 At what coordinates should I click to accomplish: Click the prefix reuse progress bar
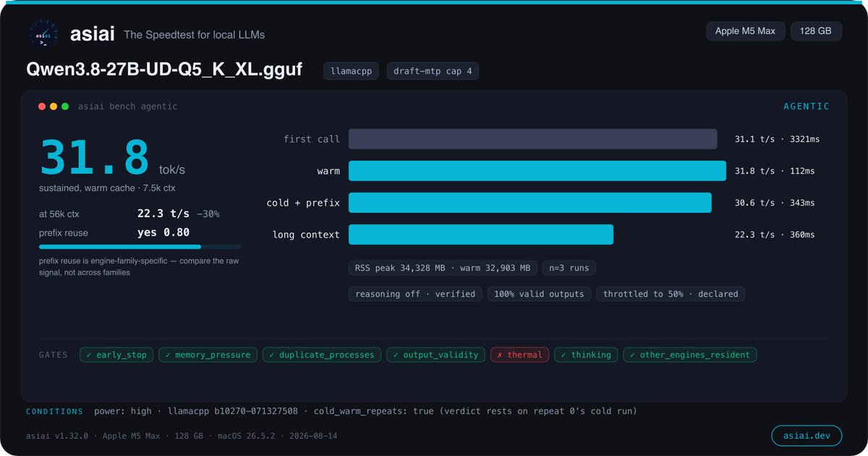pyautogui.click(x=140, y=247)
